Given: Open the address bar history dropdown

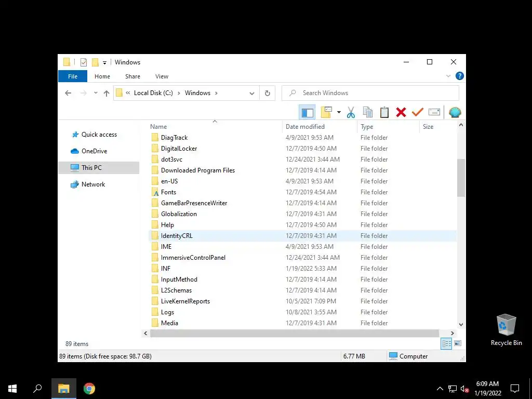Looking at the screenshot, I should tap(252, 94).
